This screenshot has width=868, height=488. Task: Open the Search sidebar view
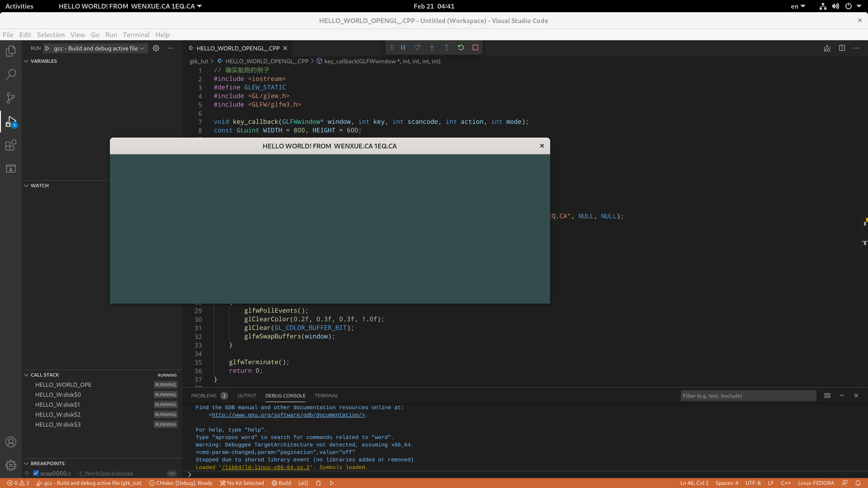coord(10,74)
